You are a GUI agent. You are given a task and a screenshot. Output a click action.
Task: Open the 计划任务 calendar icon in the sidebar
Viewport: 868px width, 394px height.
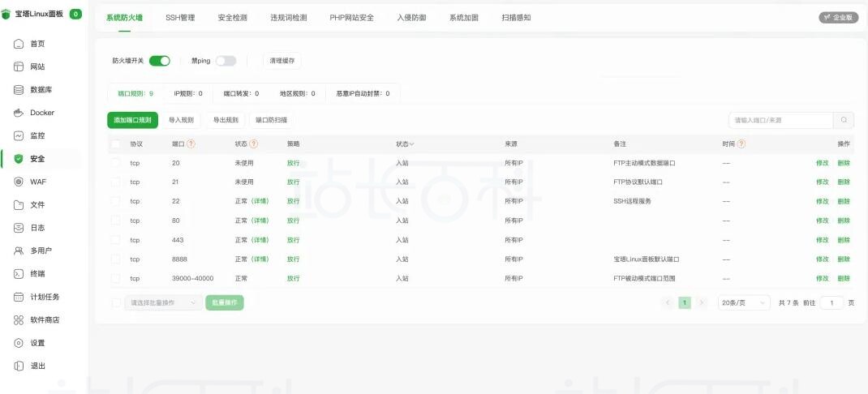click(x=19, y=297)
